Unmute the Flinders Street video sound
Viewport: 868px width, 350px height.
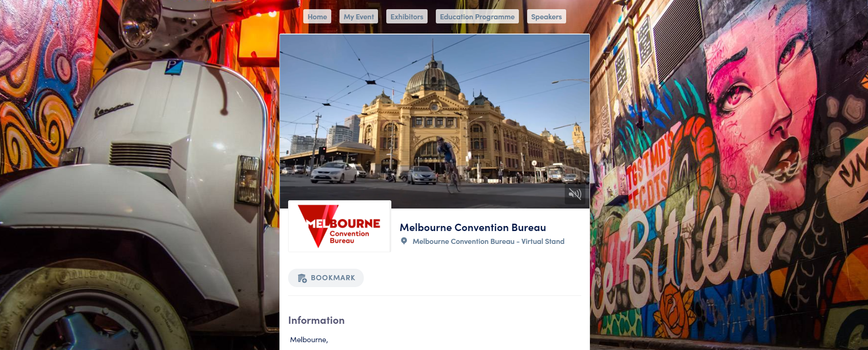coord(575,194)
